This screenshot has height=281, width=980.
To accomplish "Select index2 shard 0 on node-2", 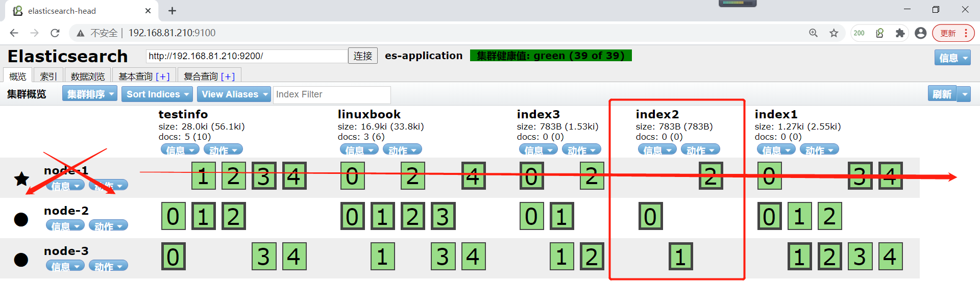I will 651,216.
